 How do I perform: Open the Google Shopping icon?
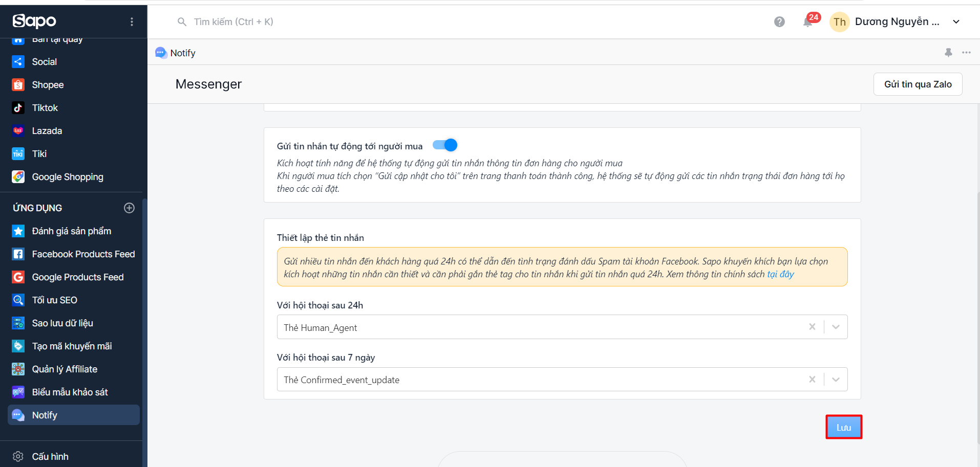(x=18, y=177)
